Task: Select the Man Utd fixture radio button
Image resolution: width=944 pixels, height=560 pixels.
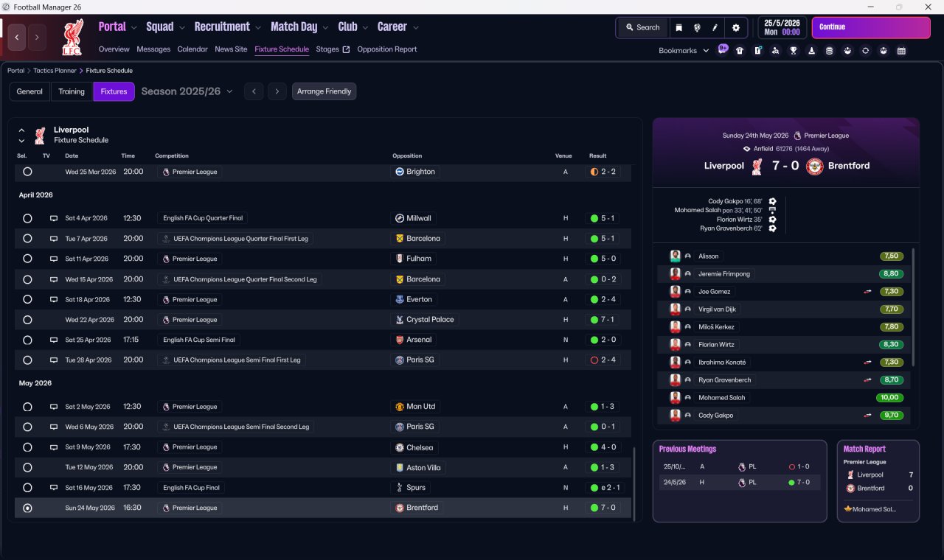Action: (27, 407)
